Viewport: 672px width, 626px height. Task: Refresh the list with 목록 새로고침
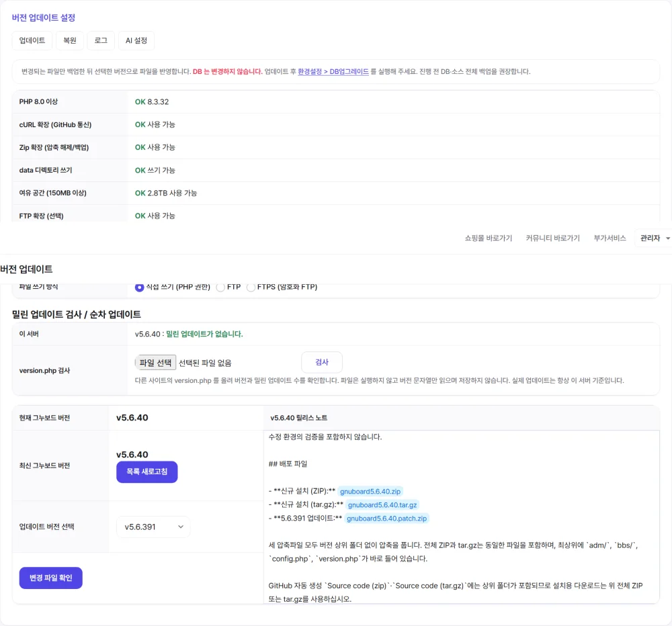coord(147,472)
